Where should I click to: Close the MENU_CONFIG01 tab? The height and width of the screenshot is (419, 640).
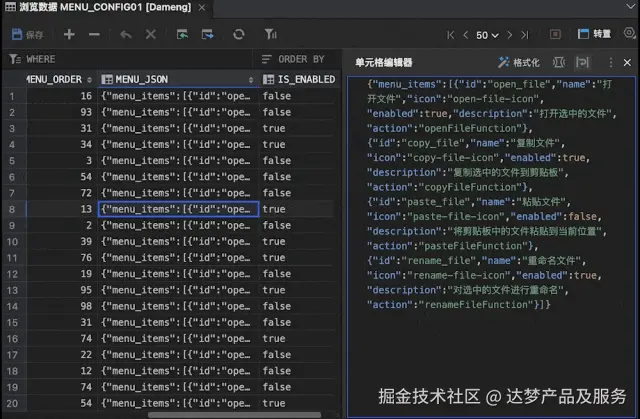pos(202,7)
